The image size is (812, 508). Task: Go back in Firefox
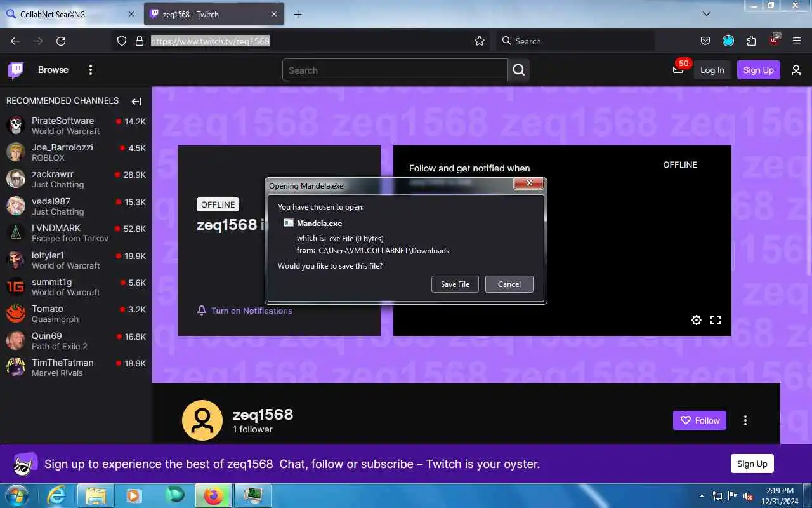tap(15, 41)
